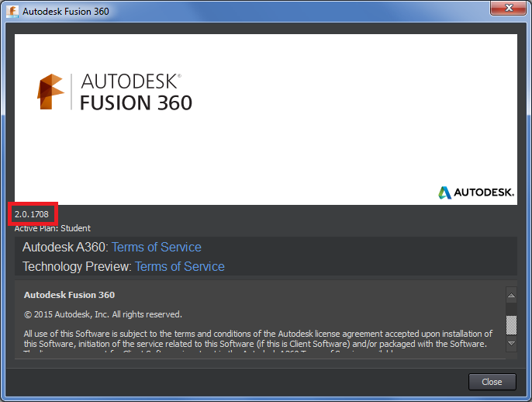Click the 'Autodesk Fusion 360' window title text
This screenshot has width=532, height=402.
tap(66, 12)
